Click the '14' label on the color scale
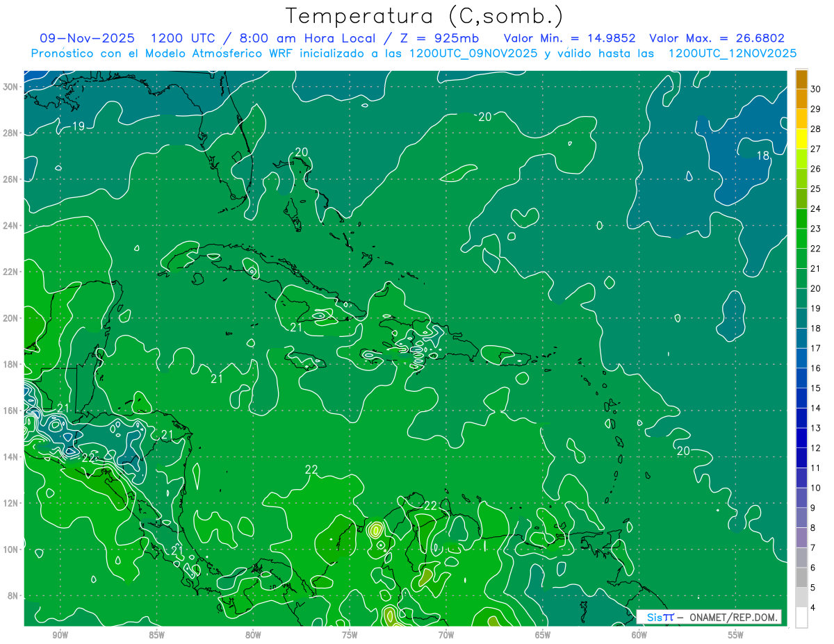834x644 pixels. pos(816,408)
